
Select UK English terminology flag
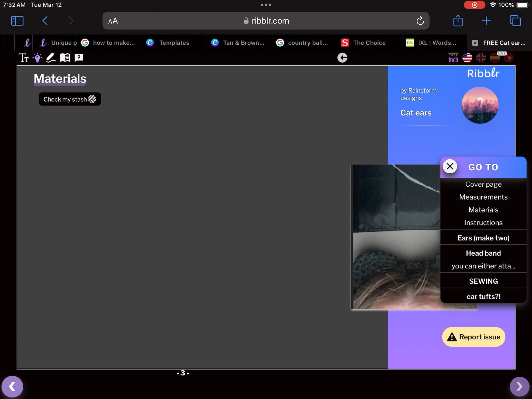point(481,58)
